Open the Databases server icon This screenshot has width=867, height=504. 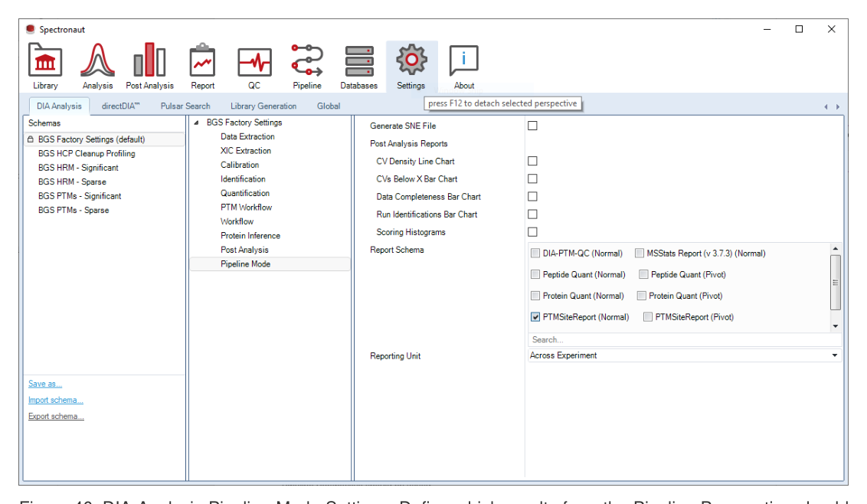359,61
